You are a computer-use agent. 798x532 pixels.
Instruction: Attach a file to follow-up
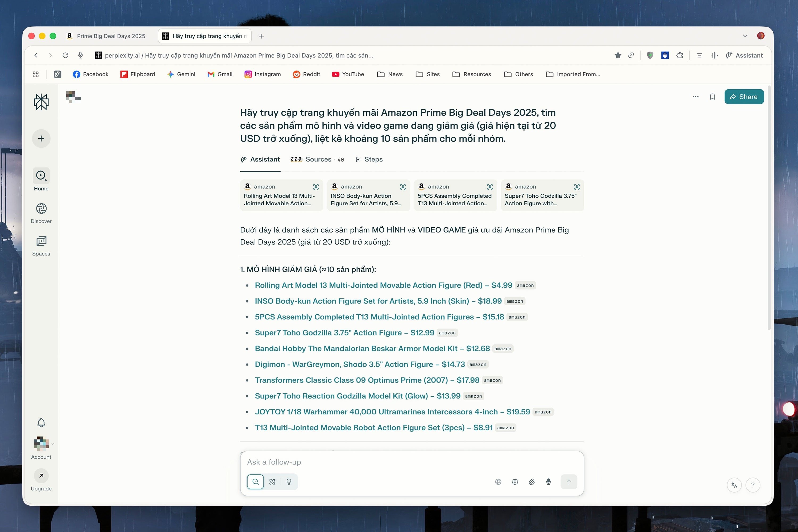coord(532,482)
